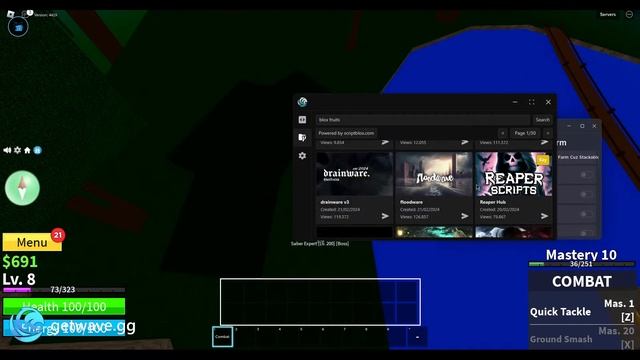This screenshot has height=360, width=640.
Task: Open the script hub tab in executor sidebar
Action: 302,137
